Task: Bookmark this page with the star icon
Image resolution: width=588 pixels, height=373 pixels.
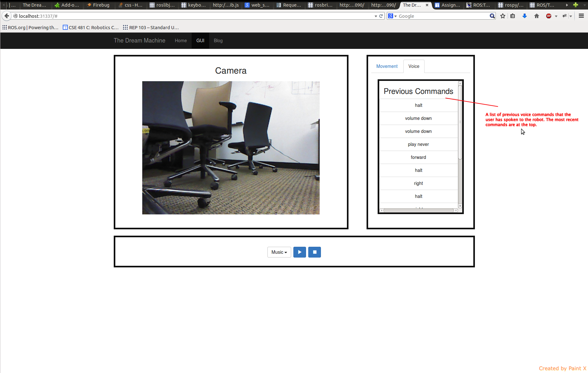Action: (503, 16)
